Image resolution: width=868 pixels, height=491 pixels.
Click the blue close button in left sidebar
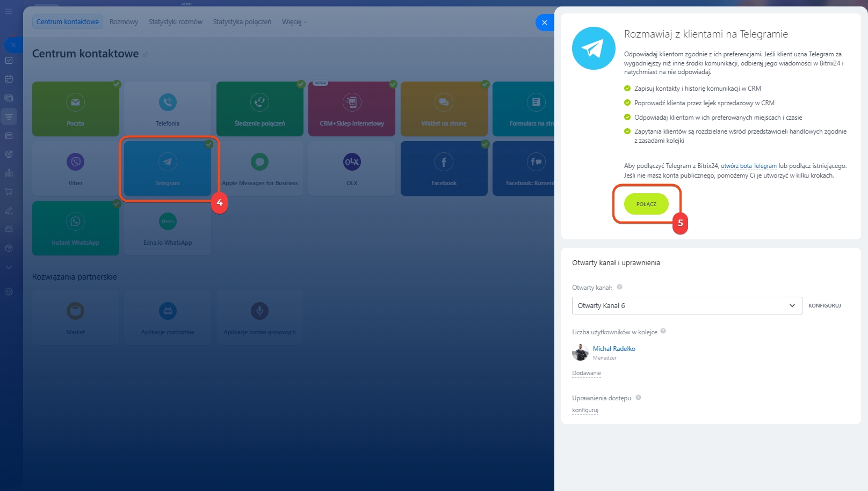13,45
